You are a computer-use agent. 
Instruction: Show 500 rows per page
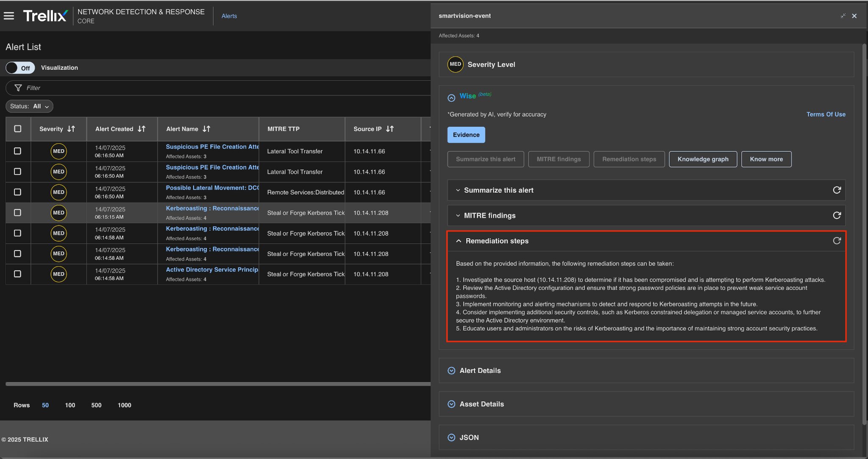point(96,405)
